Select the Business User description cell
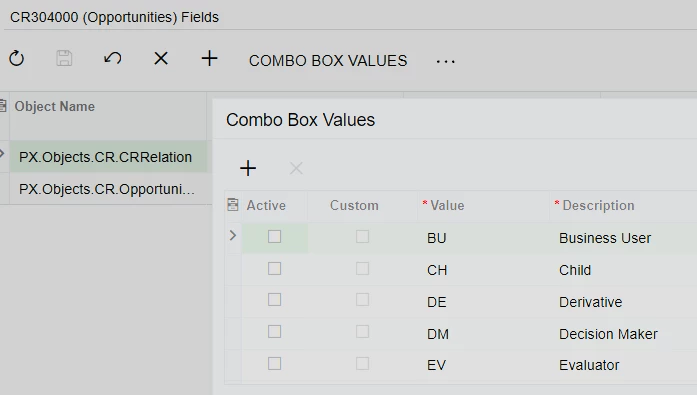This screenshot has width=697, height=395. (x=623, y=238)
